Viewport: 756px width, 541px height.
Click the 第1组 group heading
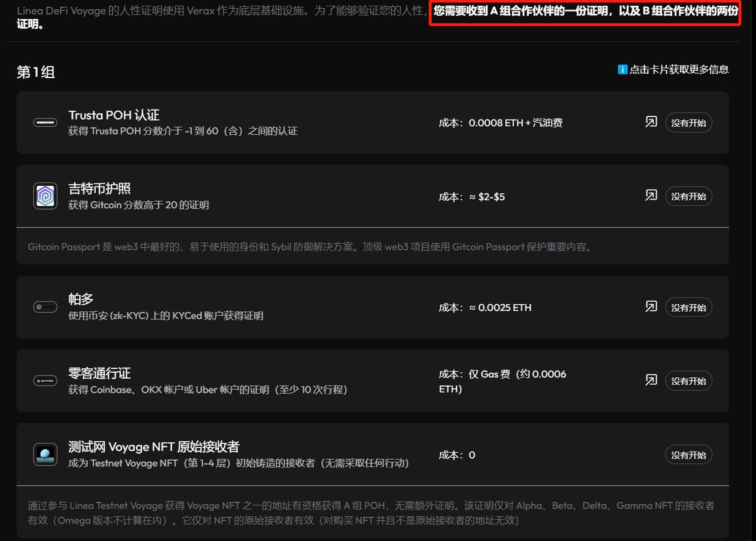click(36, 72)
